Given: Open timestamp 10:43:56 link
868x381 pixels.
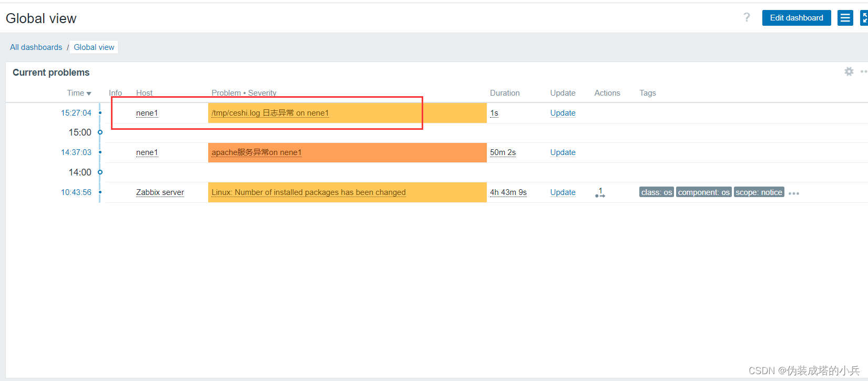Looking at the screenshot, I should click(x=76, y=192).
